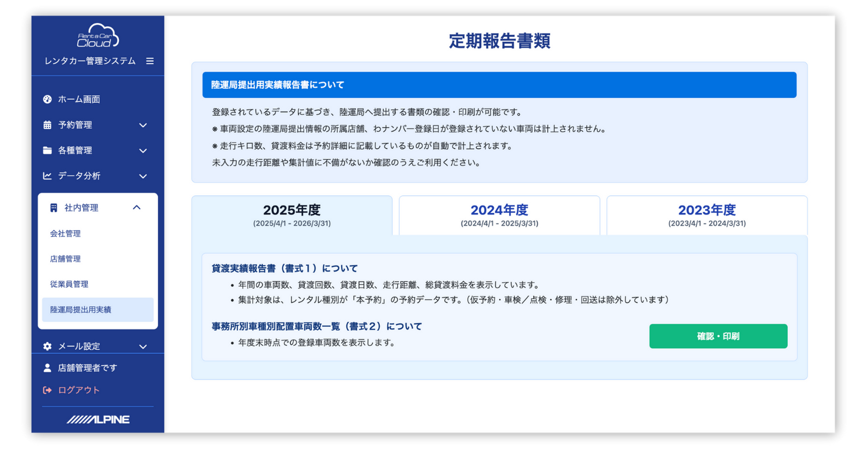Screen dimensions: 868x451
Task: Switch to the 2024年度 tab
Action: pyautogui.click(x=499, y=215)
